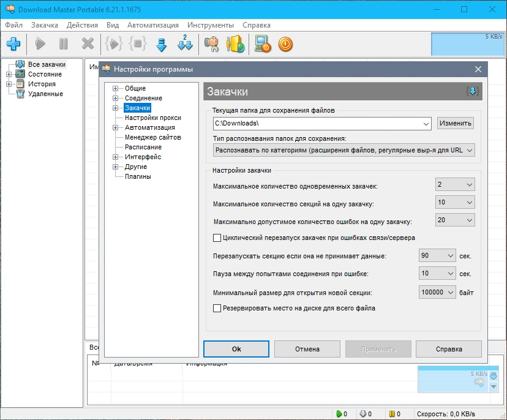This screenshot has width=507, height=420.
Task: Delete the download with the X toolbar icon
Action: (x=88, y=43)
